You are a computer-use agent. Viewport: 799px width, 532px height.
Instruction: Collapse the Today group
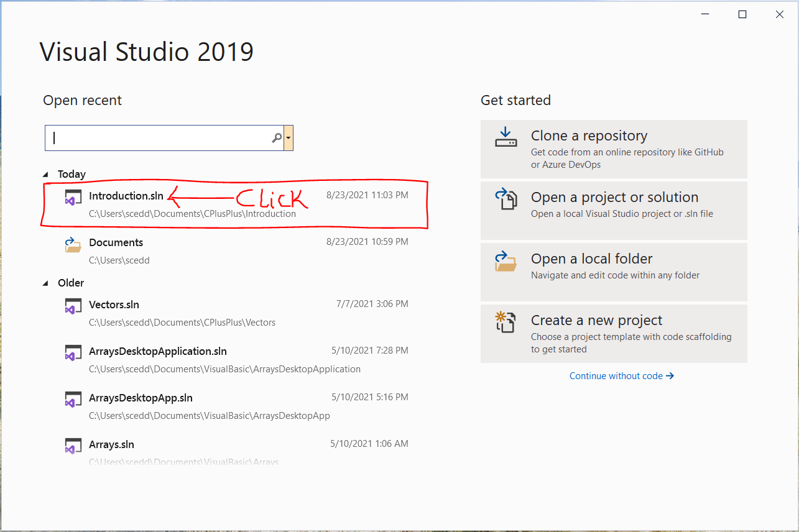(x=46, y=175)
